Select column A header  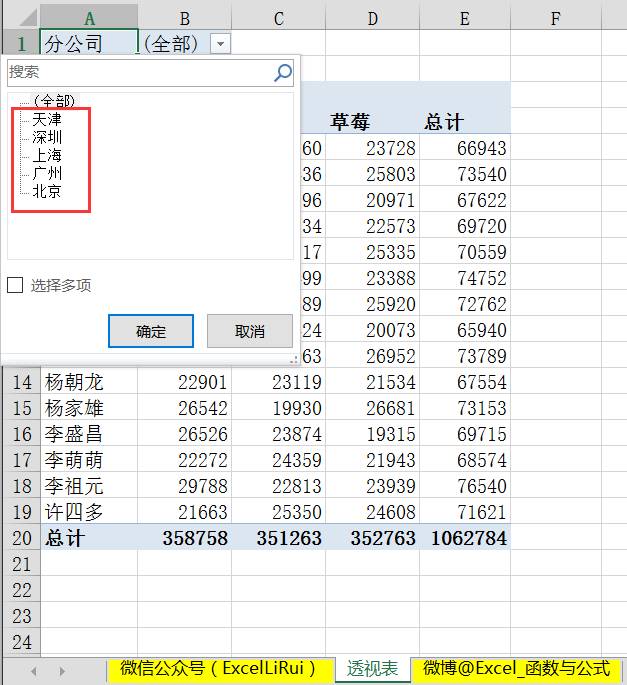(x=89, y=18)
